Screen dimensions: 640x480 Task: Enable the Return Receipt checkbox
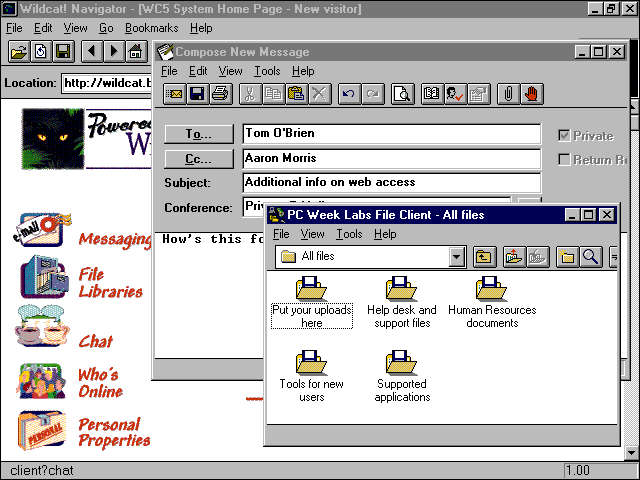click(565, 159)
